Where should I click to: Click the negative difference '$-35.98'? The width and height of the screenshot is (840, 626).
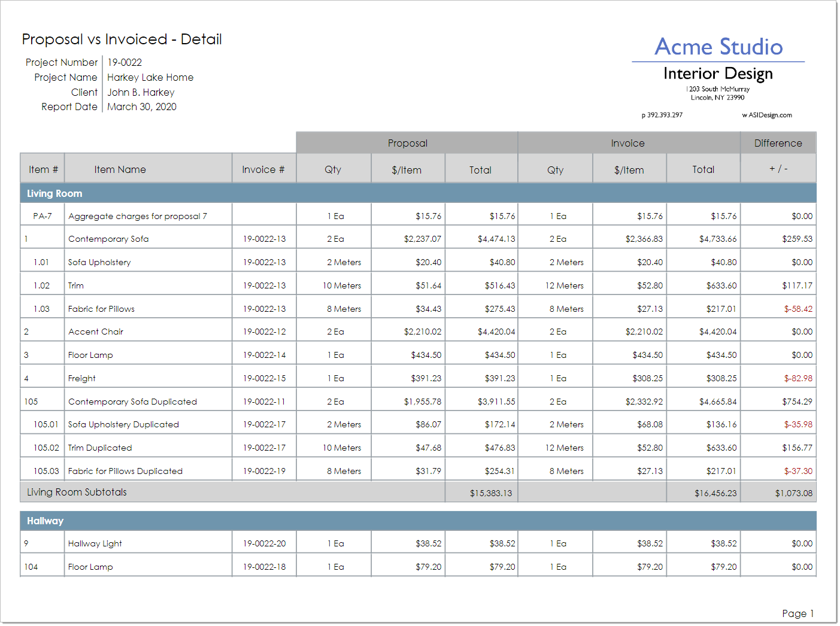click(799, 424)
